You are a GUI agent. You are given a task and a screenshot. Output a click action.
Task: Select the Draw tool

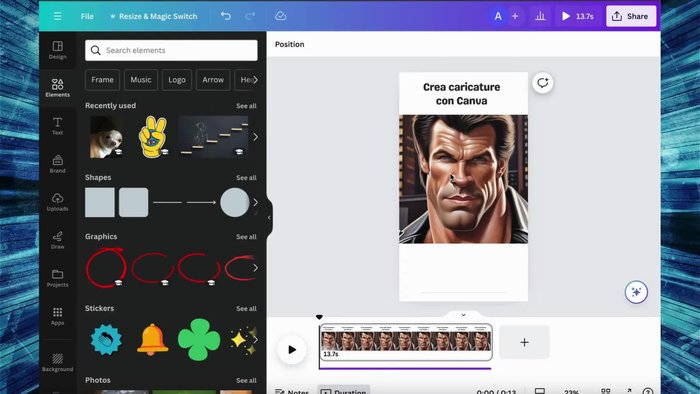(x=58, y=240)
